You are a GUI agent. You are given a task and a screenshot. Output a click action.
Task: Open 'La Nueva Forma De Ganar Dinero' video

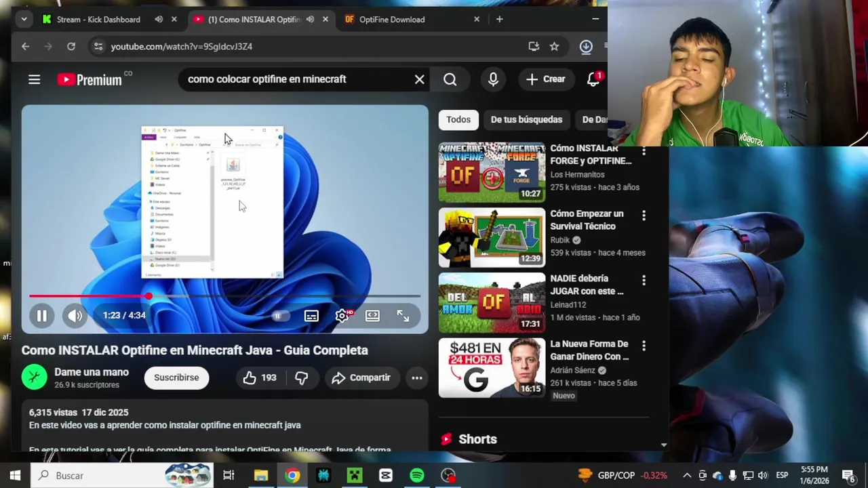pos(492,368)
